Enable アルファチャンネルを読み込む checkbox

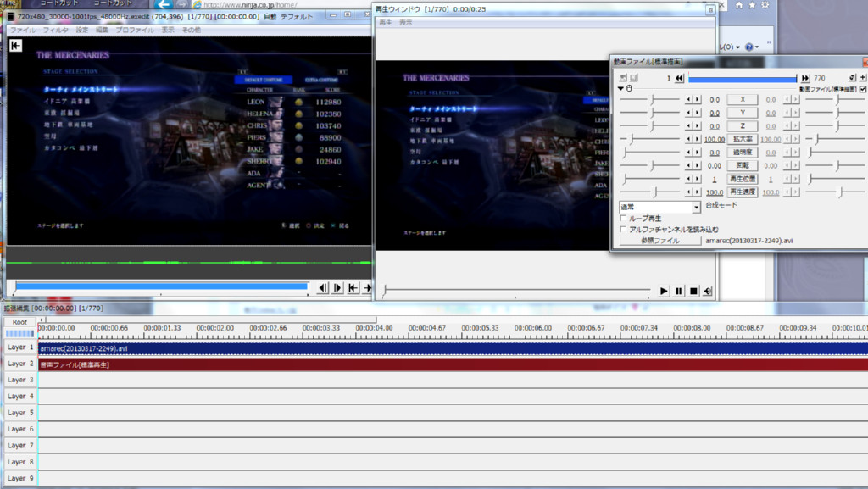(623, 229)
